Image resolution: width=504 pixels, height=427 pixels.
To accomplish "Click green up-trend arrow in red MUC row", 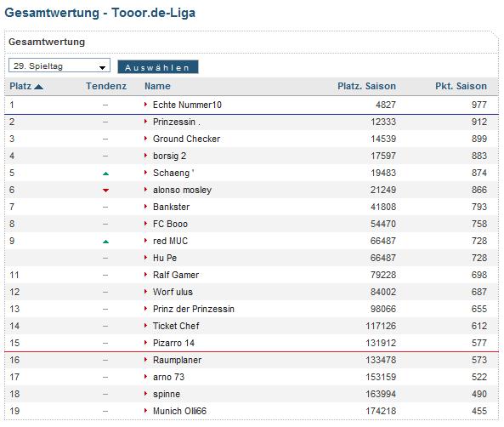I will (x=105, y=242).
